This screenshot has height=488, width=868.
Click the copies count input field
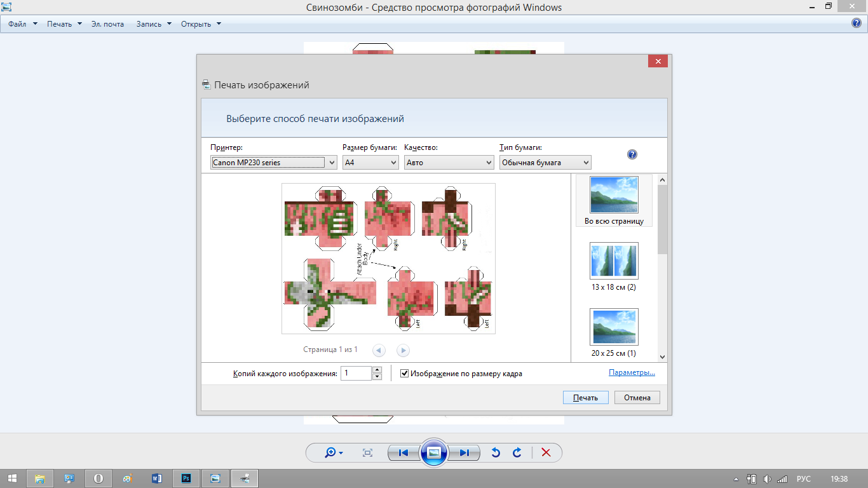356,374
